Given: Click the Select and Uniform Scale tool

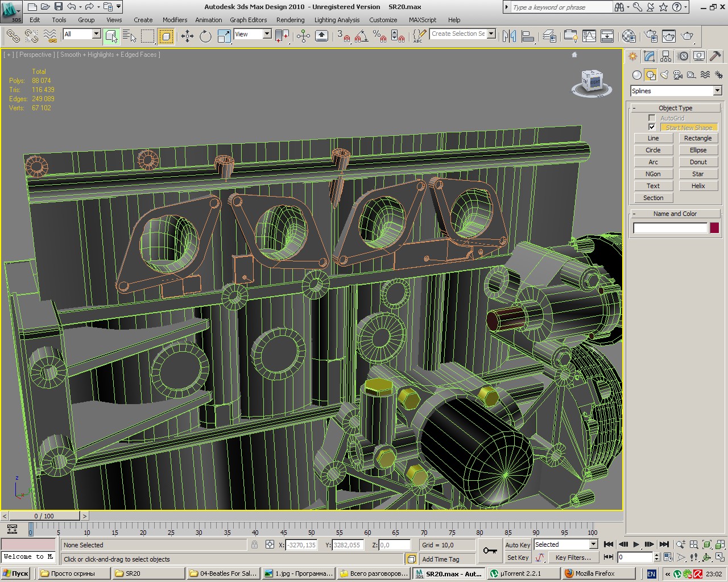Looking at the screenshot, I should 224,36.
